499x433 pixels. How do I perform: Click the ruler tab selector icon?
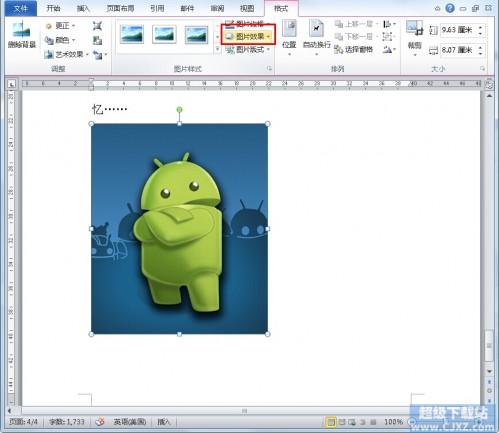point(12,84)
